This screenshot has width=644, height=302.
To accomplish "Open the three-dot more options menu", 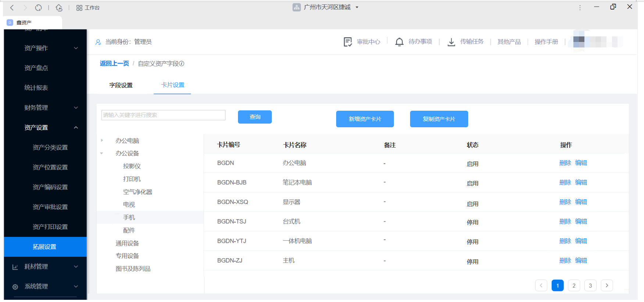I will 580,7.
